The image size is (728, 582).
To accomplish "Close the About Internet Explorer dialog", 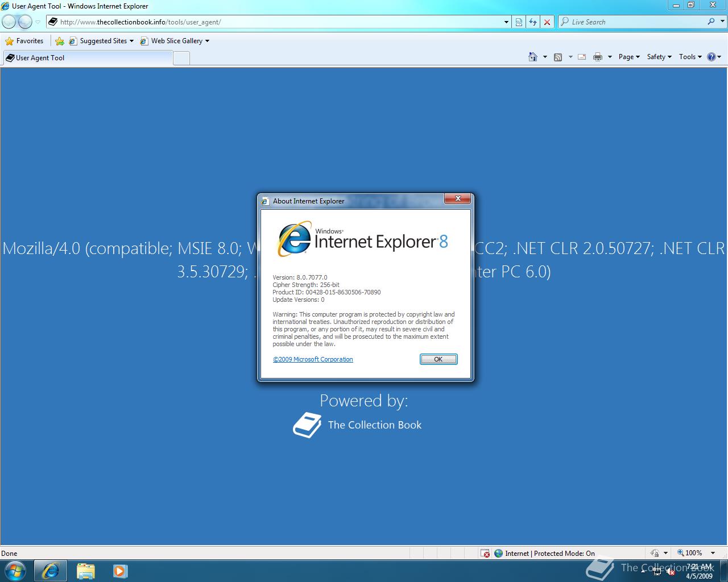I will coord(457,199).
